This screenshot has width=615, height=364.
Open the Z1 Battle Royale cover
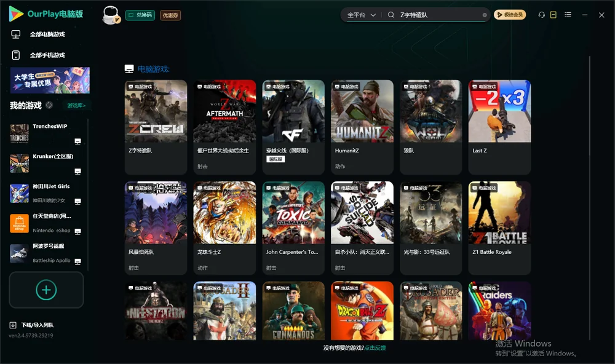499,213
